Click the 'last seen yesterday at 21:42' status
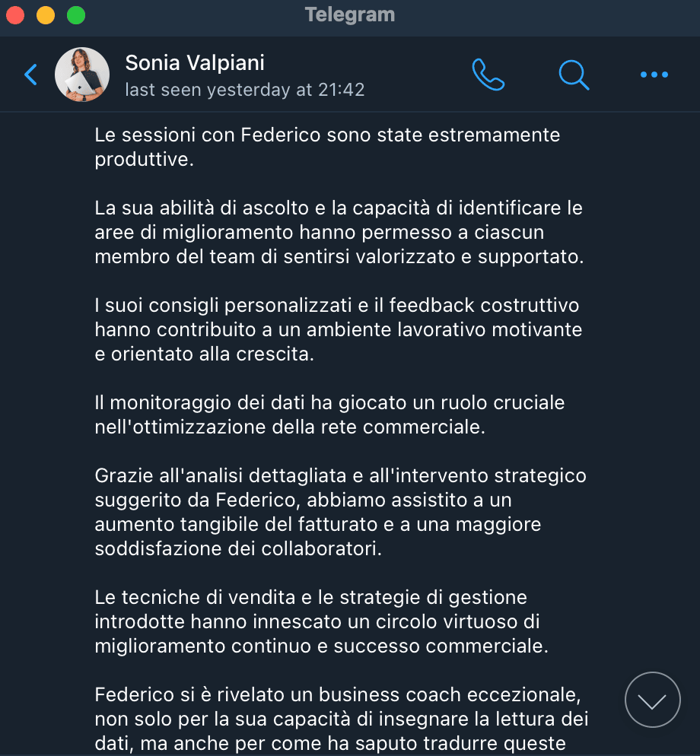700x756 pixels. 244,90
